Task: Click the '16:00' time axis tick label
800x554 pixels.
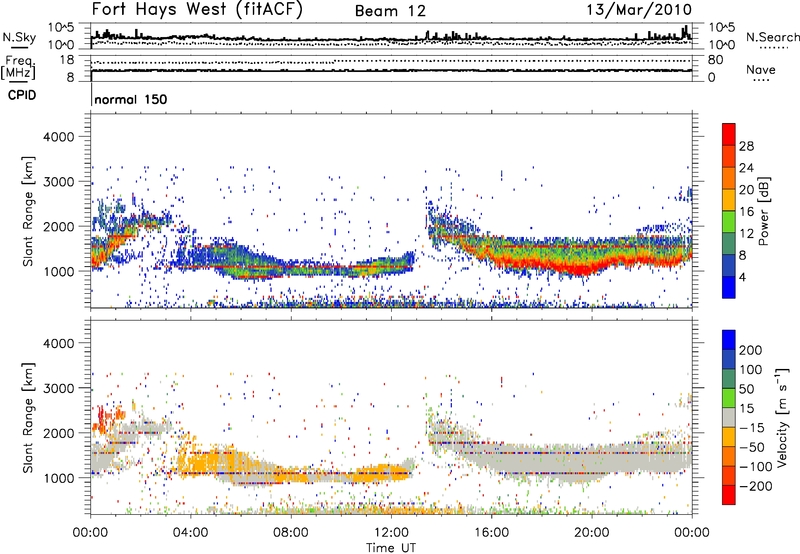Action: click(x=491, y=533)
